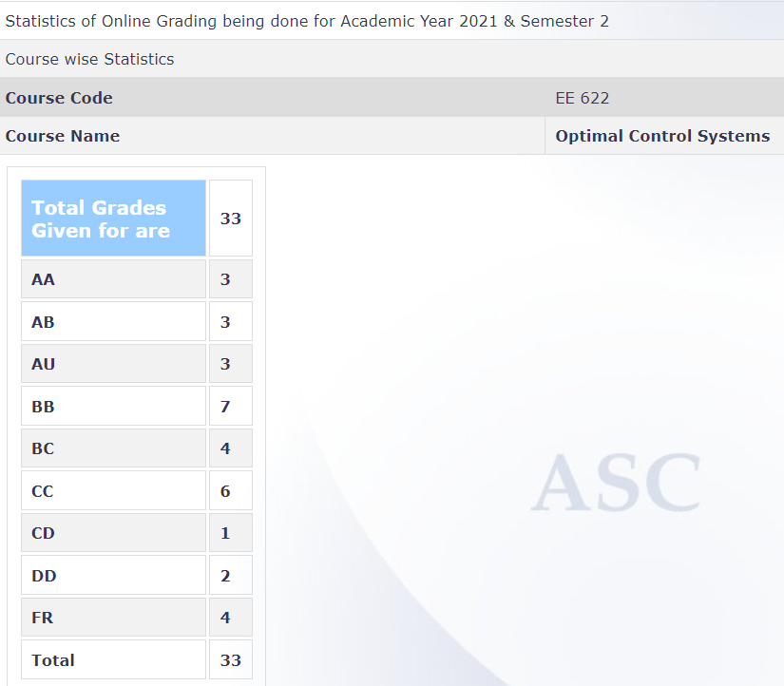Select the CD grade label
The height and width of the screenshot is (686, 784).
click(112, 533)
